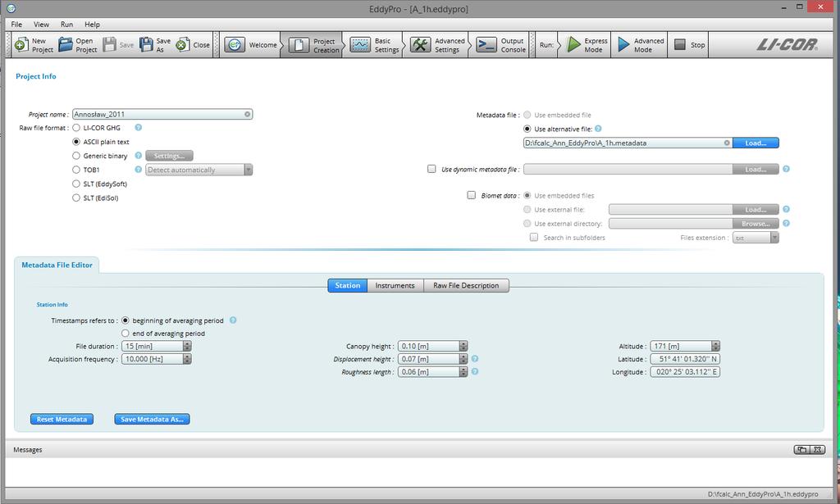Select SLT (EdiSol) format

coord(76,198)
